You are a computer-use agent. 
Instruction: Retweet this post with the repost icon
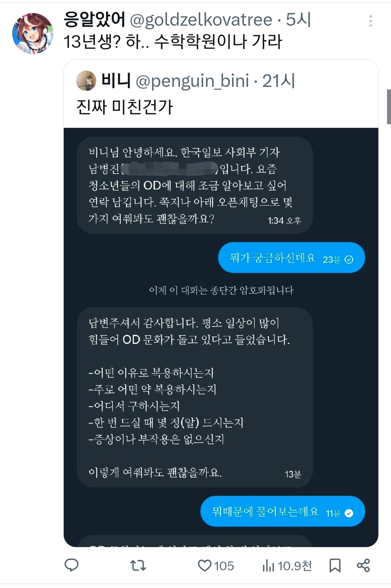pos(138,565)
